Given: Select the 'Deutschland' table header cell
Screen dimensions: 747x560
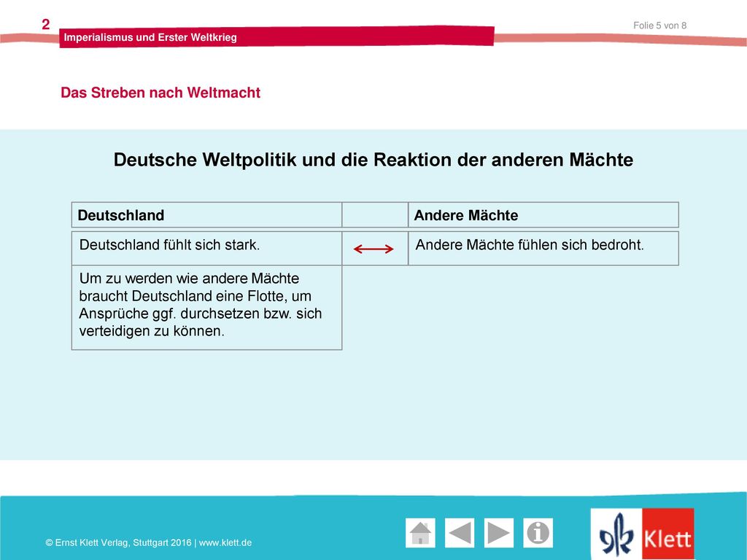Looking at the screenshot, I should [x=206, y=215].
